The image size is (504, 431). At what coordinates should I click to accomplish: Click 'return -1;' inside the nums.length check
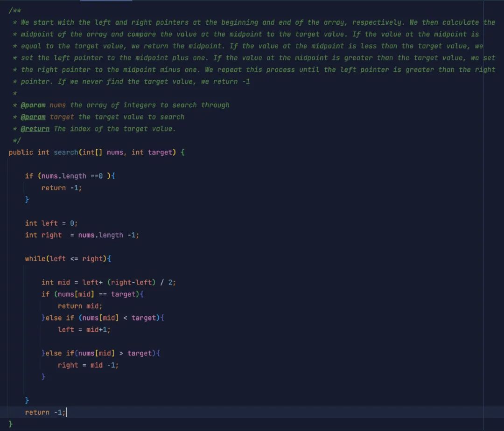[62, 188]
